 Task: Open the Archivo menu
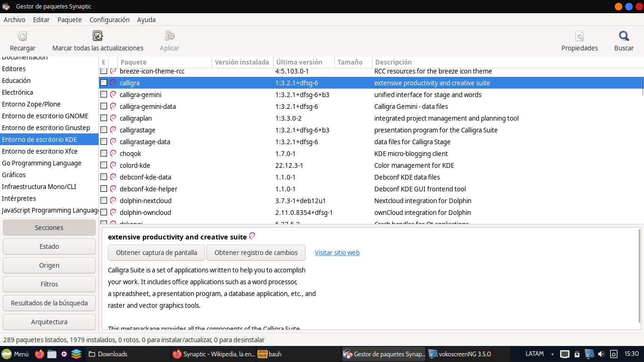pos(15,20)
